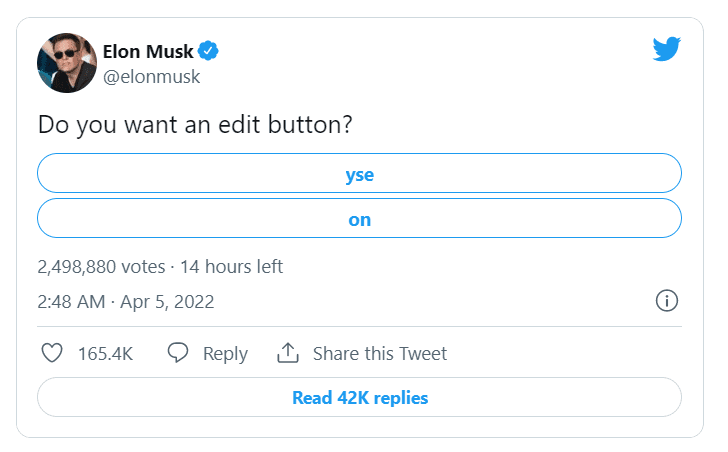The image size is (728, 452).
Task: Click the 165.4K likes count
Action: tap(105, 353)
